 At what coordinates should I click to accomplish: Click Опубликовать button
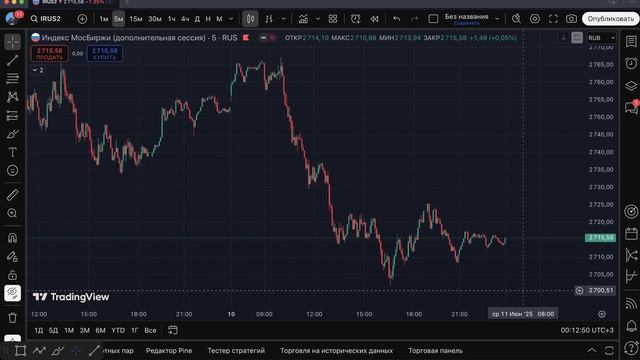tap(610, 19)
